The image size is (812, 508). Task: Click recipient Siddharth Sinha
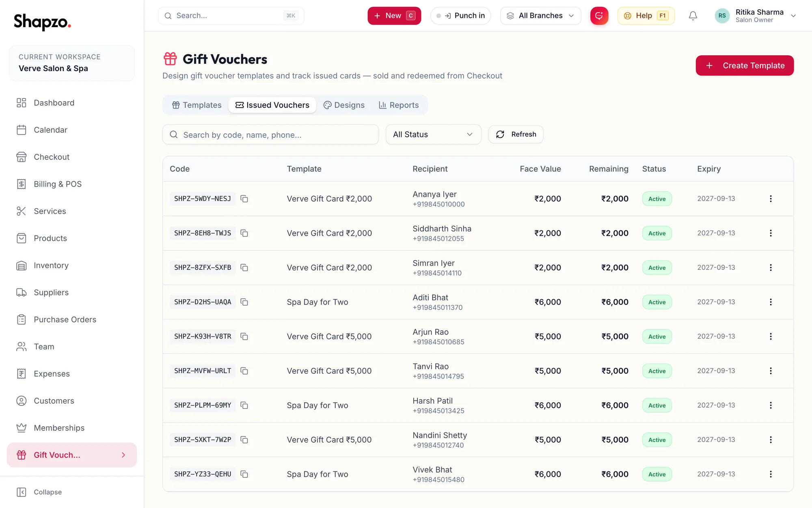click(442, 229)
